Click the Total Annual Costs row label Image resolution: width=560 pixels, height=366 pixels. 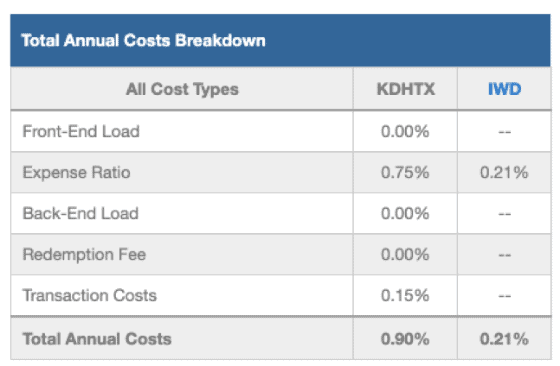97,339
